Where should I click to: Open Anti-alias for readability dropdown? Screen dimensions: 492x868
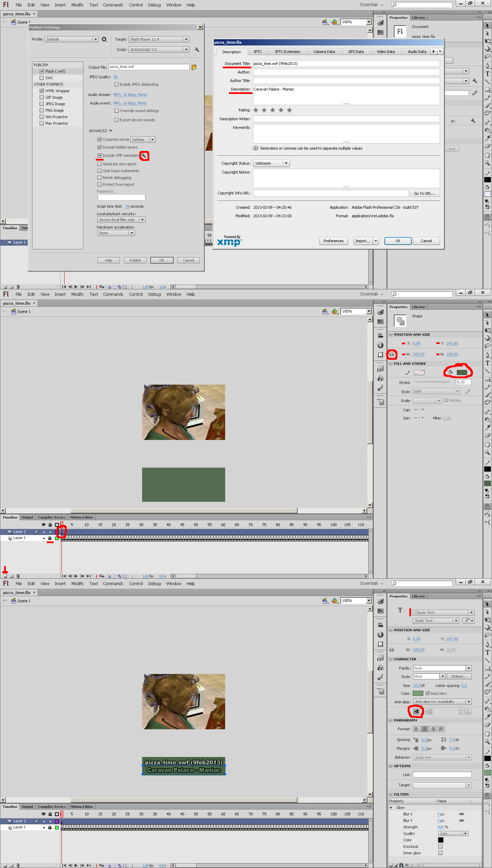(442, 702)
